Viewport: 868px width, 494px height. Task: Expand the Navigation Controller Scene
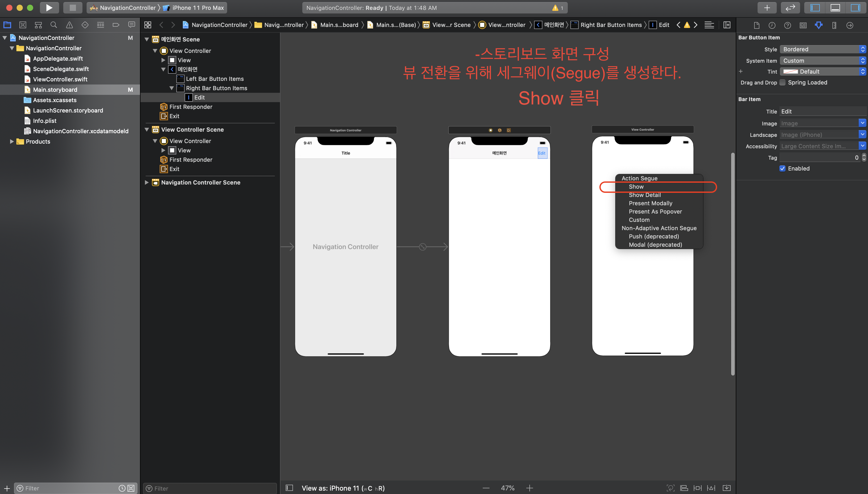click(x=146, y=182)
